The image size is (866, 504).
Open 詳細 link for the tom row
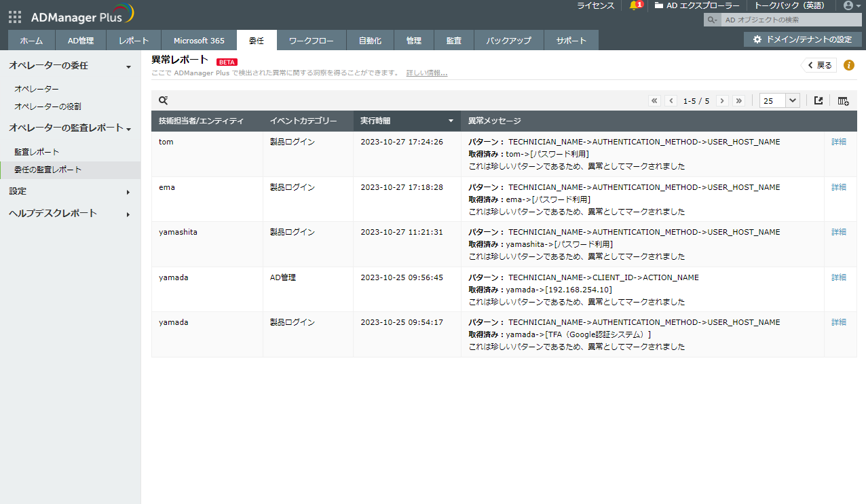(x=839, y=142)
